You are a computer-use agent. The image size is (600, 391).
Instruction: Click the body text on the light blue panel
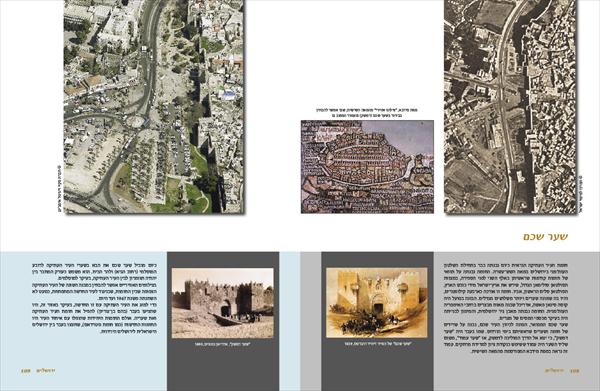(95, 298)
